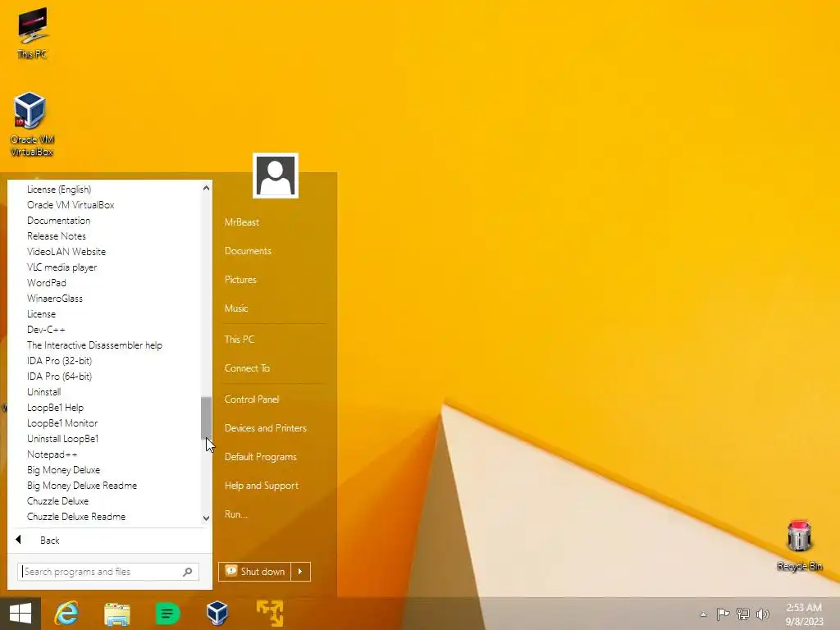Click the programs list scrollbar thumb

coord(206,418)
